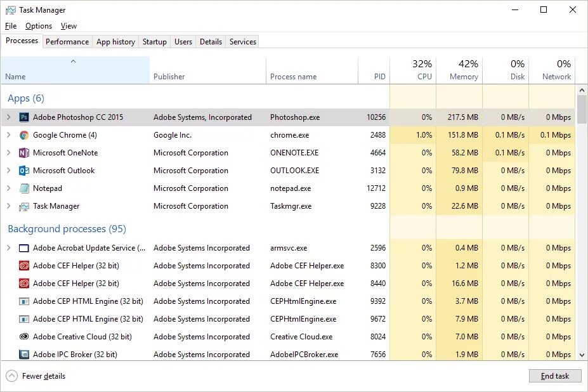Expand the Microsoft Outlook process row
This screenshot has width=588, height=392.
pos(8,171)
